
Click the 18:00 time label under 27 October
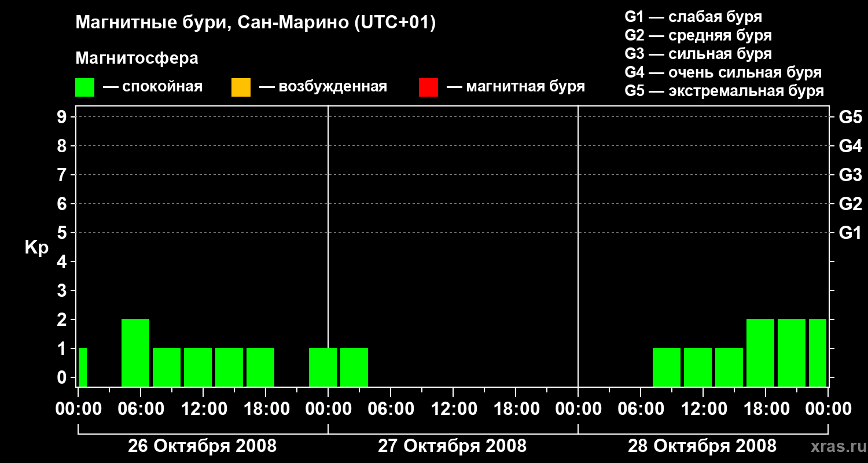(x=516, y=409)
